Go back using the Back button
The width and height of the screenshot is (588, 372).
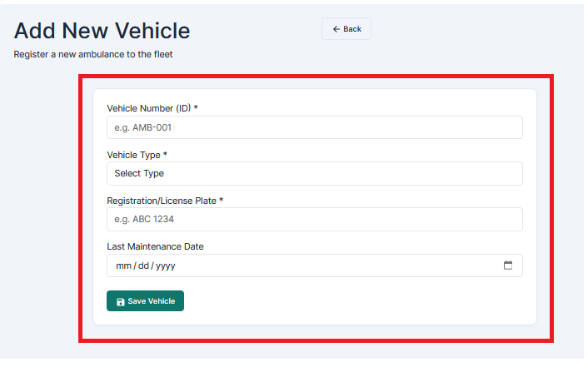coord(346,29)
